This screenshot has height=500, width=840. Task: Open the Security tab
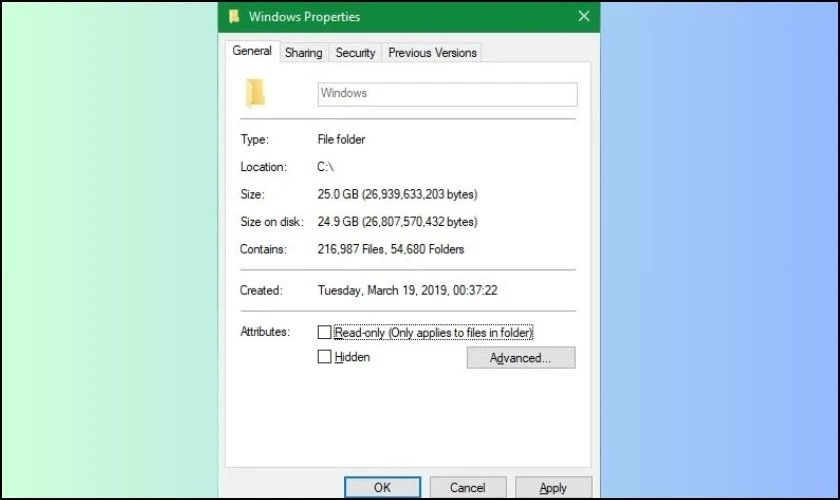355,53
